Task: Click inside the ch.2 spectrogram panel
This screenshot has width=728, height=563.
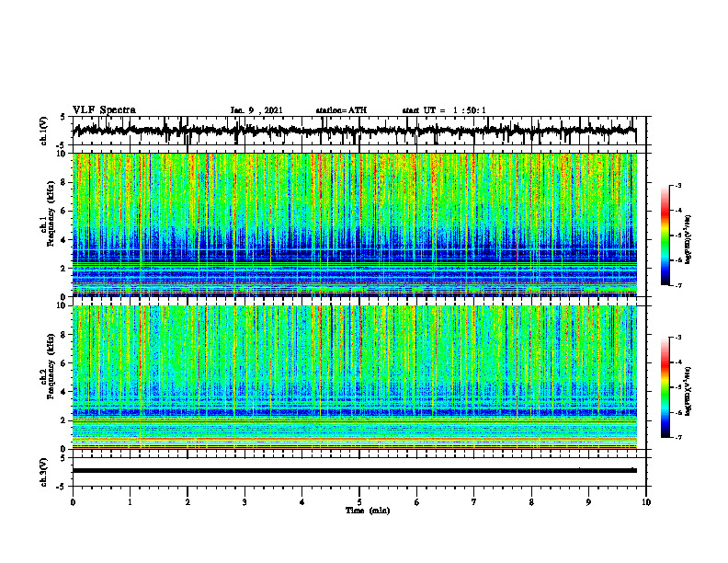Action: (x=359, y=377)
